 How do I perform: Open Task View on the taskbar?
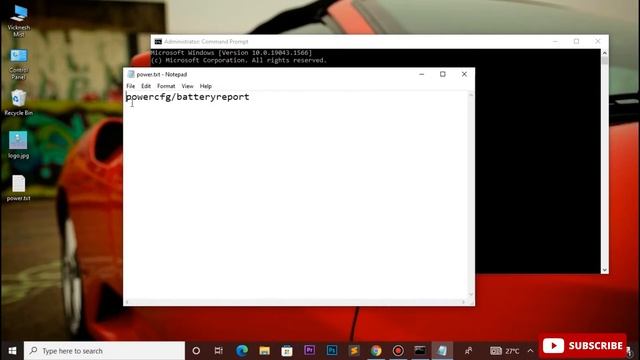[x=219, y=351]
